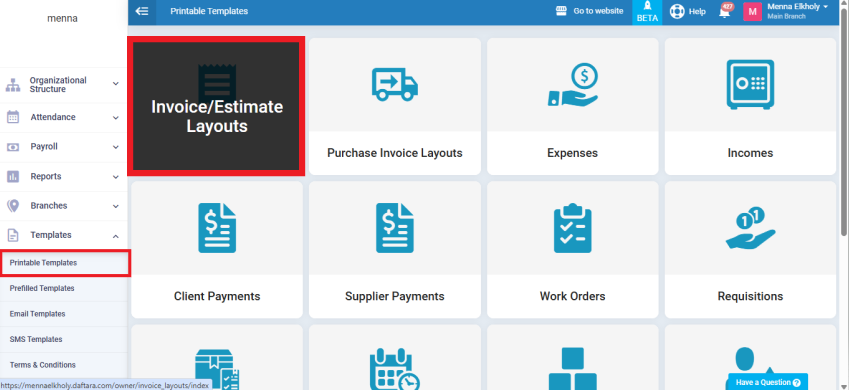Image resolution: width=849 pixels, height=390 pixels.
Task: Open Purchase Invoice Layouts label
Action: [x=395, y=153]
